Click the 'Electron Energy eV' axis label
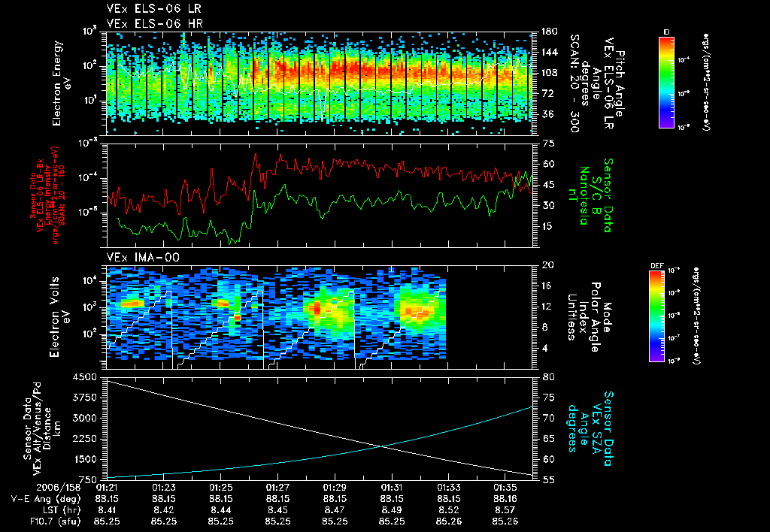Screen dimensions: 770x532 click(62, 83)
